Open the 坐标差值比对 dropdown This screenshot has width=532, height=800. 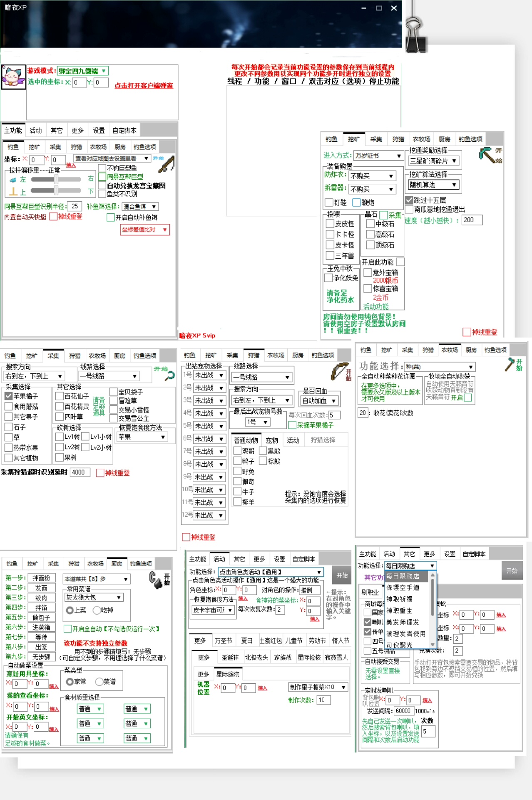[x=144, y=230]
